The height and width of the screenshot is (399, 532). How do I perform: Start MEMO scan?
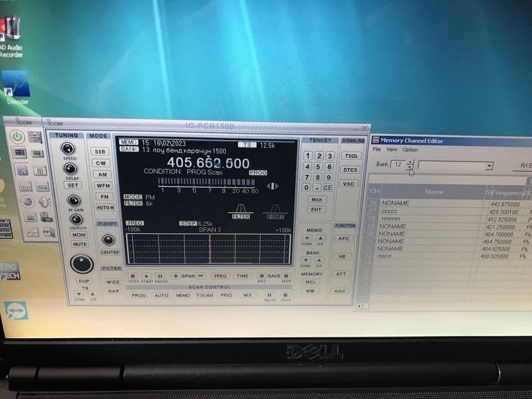tap(183, 295)
